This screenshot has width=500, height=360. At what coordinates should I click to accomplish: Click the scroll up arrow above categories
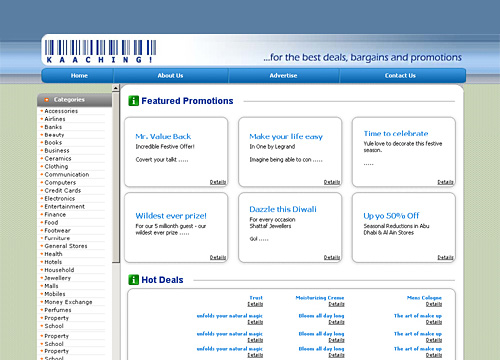tap(116, 88)
